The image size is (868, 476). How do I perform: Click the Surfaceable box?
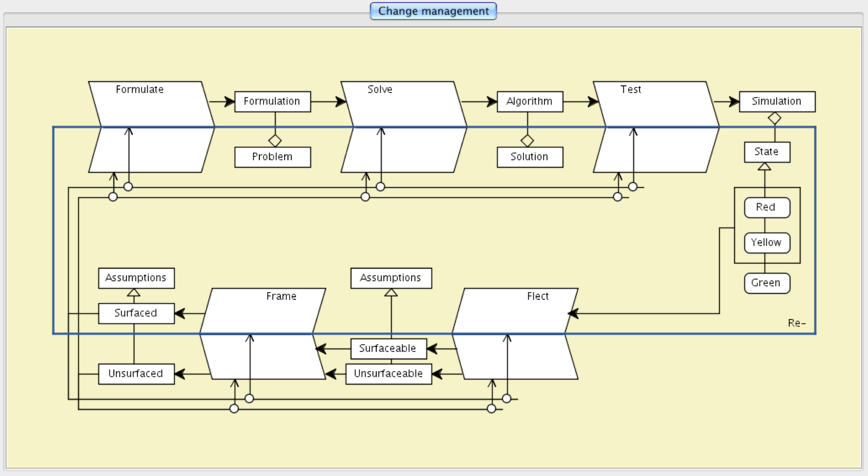coord(388,348)
